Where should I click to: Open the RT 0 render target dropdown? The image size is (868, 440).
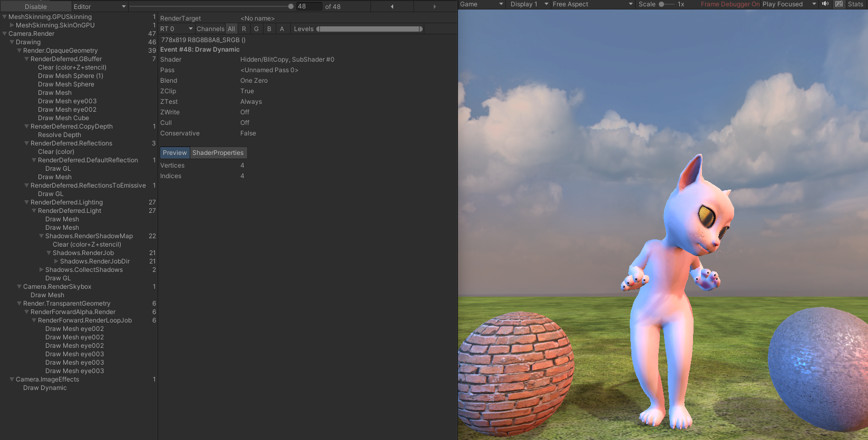coord(177,29)
